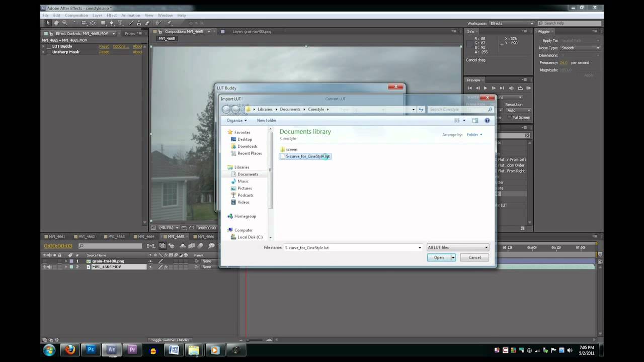Viewport: 644px width, 362px height.
Task: Click Cancel in Import LUT dialog
Action: tap(474, 257)
